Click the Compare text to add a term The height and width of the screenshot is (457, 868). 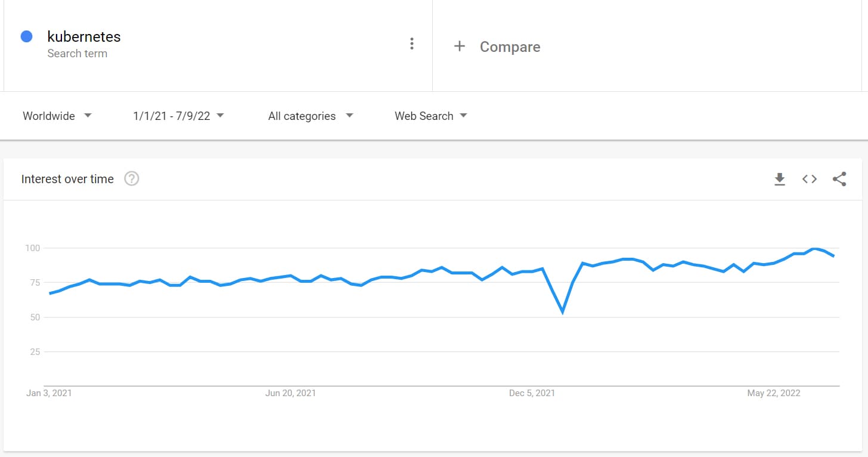pos(510,47)
